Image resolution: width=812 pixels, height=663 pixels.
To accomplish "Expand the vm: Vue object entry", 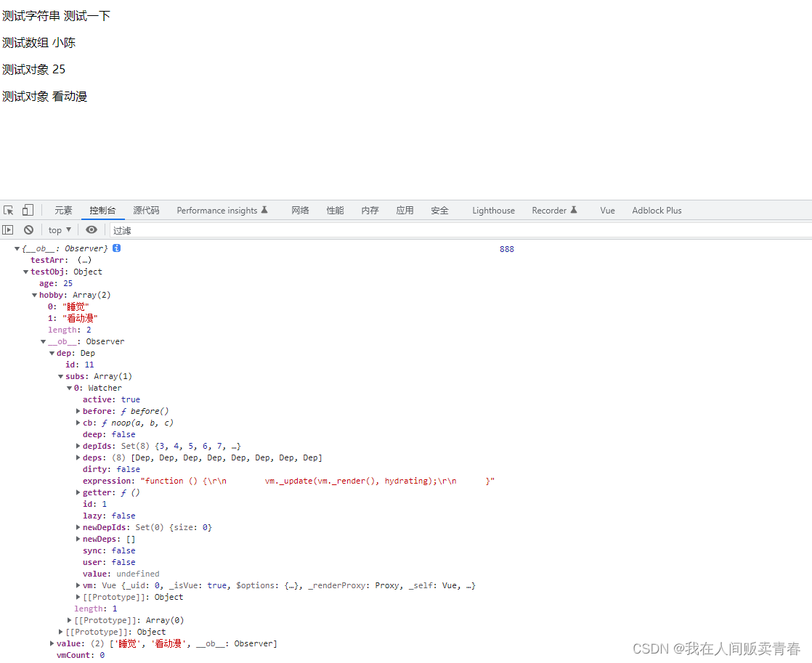I will [x=78, y=585].
